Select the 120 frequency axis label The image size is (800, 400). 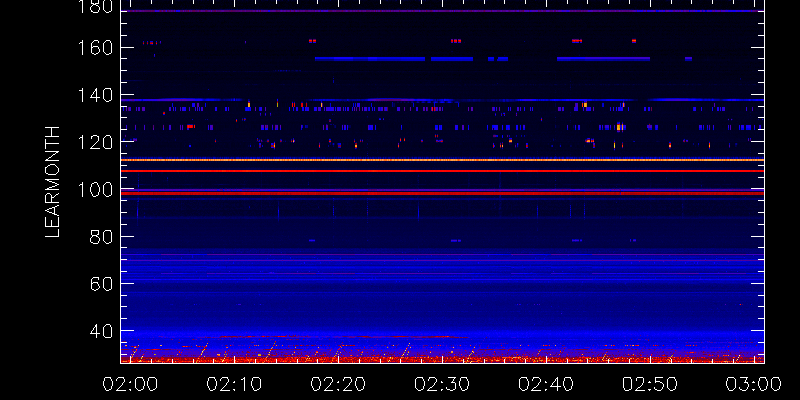95,142
